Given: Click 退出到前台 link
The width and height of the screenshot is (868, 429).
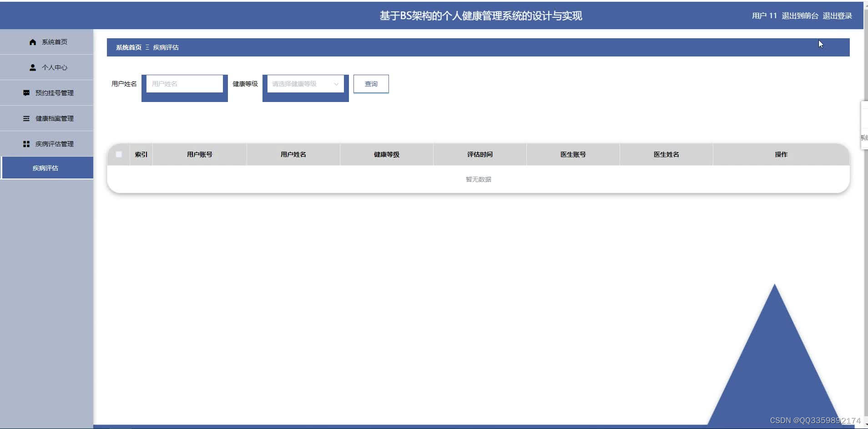Looking at the screenshot, I should pyautogui.click(x=800, y=15).
